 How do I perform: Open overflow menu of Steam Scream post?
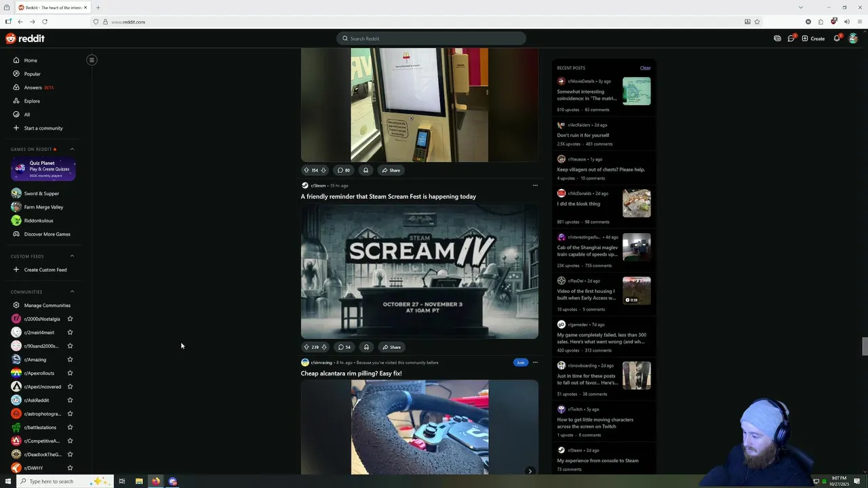[x=535, y=185]
